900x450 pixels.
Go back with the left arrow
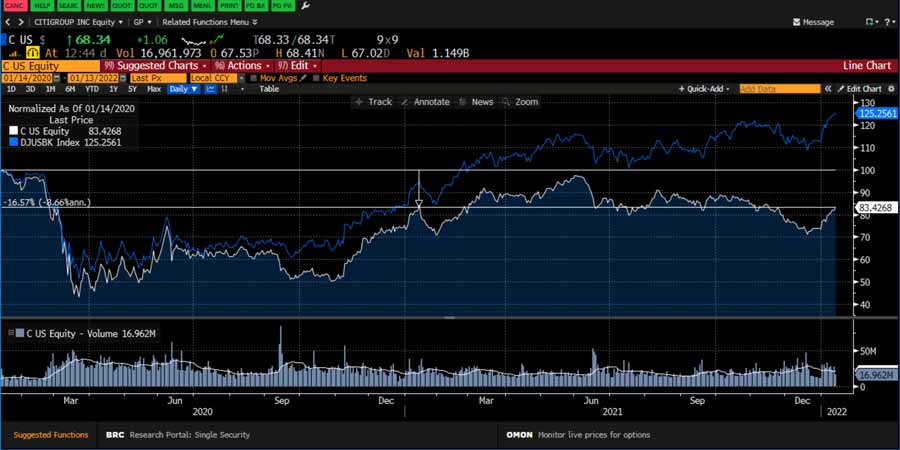(7, 22)
